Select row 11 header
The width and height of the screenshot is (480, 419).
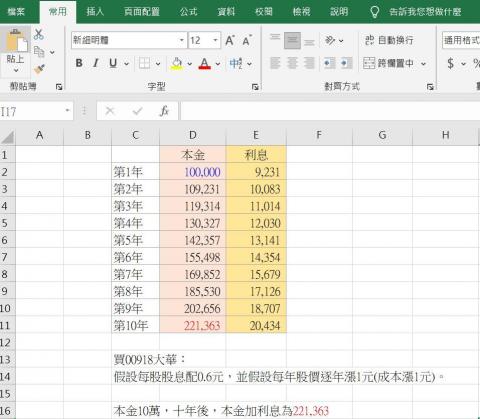click(7, 325)
